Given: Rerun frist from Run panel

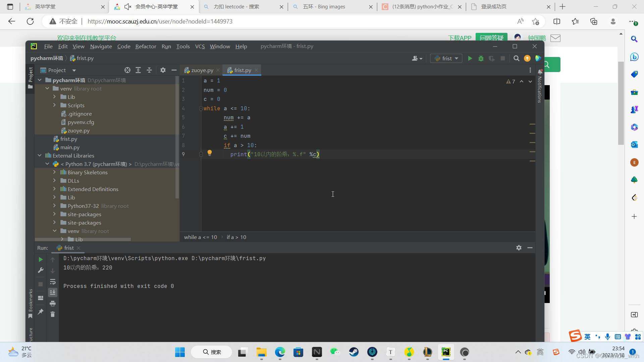Looking at the screenshot, I should pos(41,259).
